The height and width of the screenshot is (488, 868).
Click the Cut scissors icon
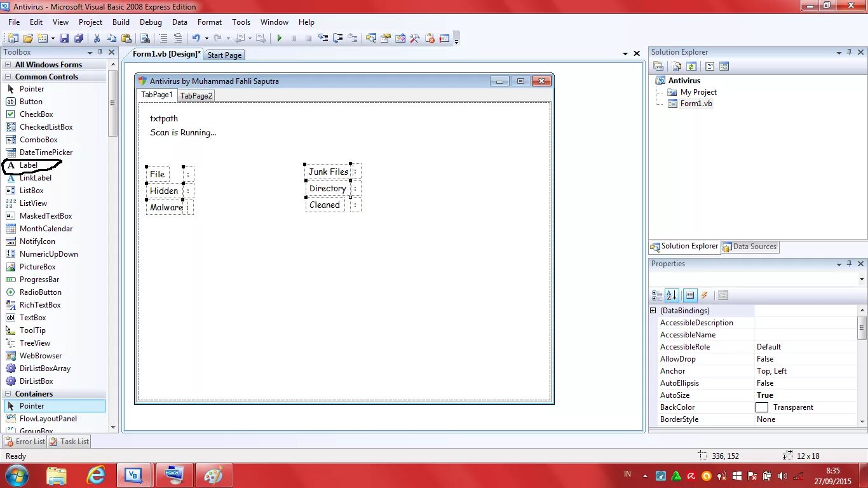point(97,38)
